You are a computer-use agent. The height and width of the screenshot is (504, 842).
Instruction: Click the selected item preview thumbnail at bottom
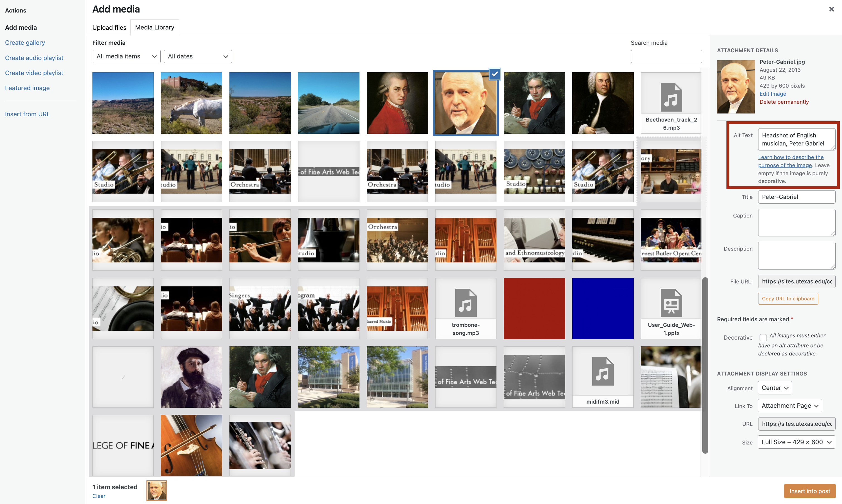click(156, 490)
